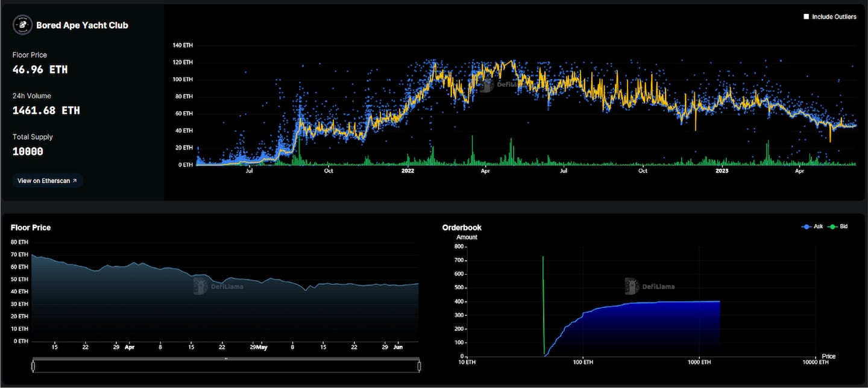Grab the right handle of floor price range slider

(419, 366)
